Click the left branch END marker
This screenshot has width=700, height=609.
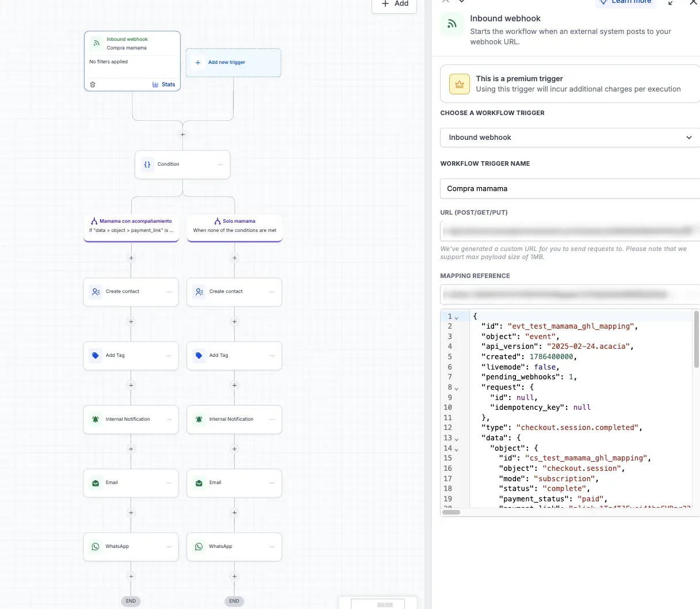131,601
